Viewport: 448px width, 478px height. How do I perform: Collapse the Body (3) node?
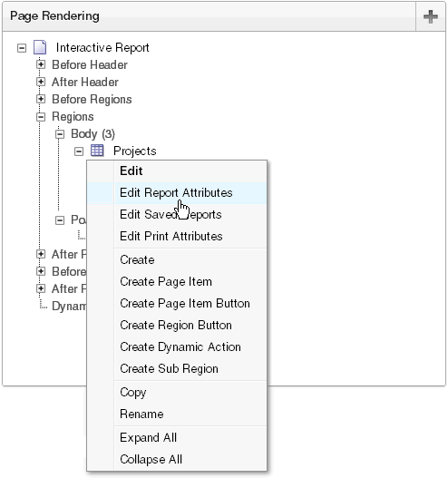point(60,134)
